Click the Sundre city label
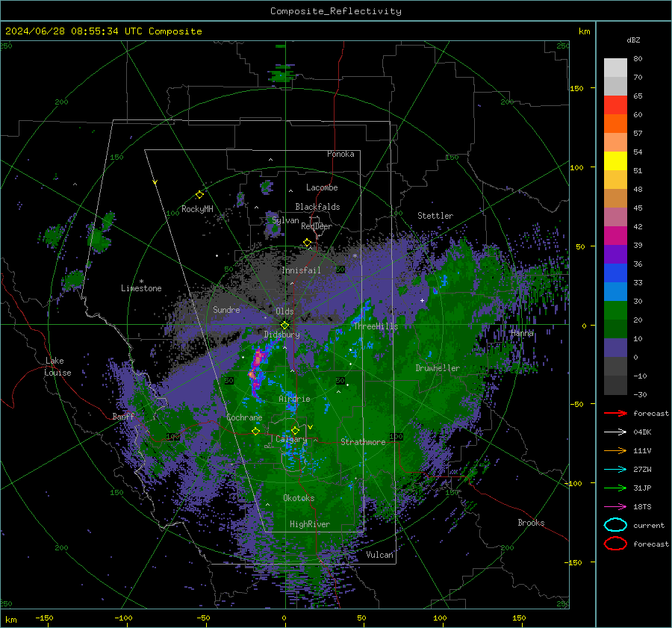Viewport: 672px width, 628px height. coord(226,309)
